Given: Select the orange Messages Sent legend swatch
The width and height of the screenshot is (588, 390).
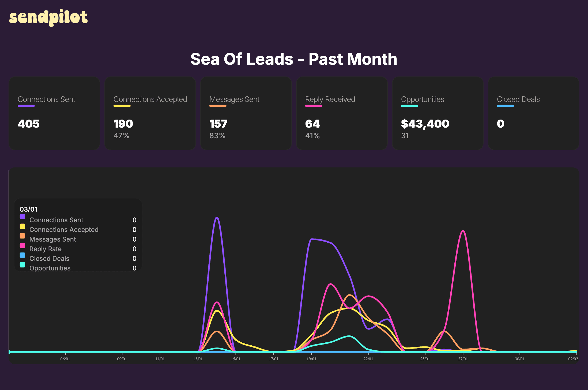Looking at the screenshot, I should pos(22,236).
